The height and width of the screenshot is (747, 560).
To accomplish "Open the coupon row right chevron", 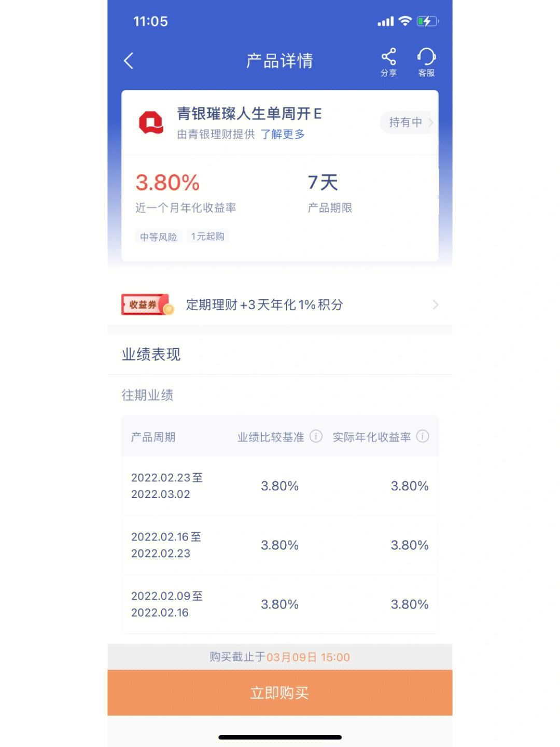I will point(435,305).
